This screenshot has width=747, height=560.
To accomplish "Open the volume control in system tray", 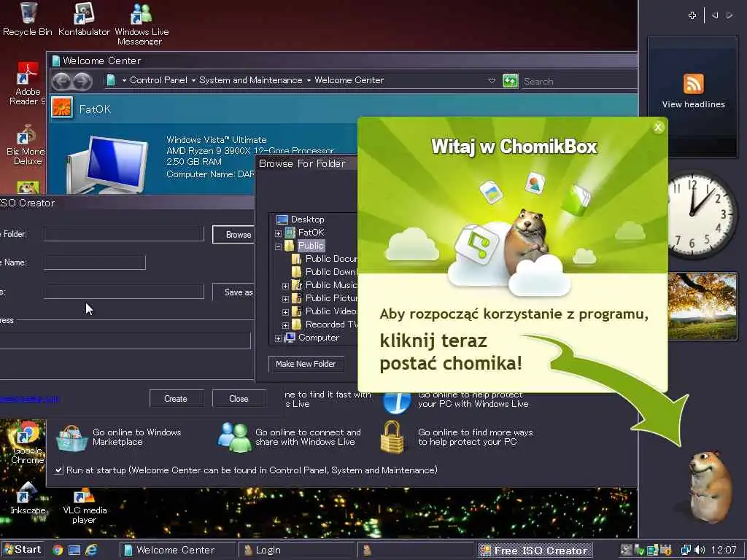I will [x=700, y=550].
